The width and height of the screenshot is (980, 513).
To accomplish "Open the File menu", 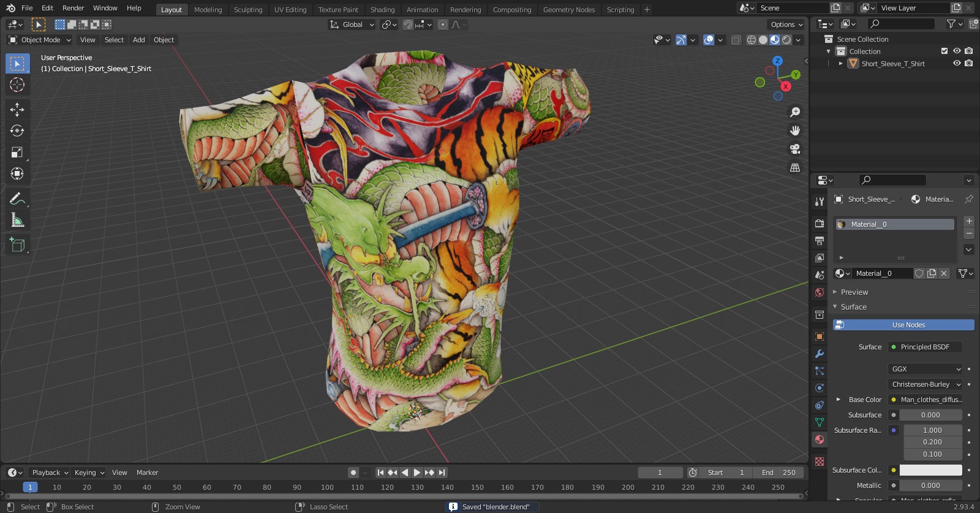I will click(27, 8).
